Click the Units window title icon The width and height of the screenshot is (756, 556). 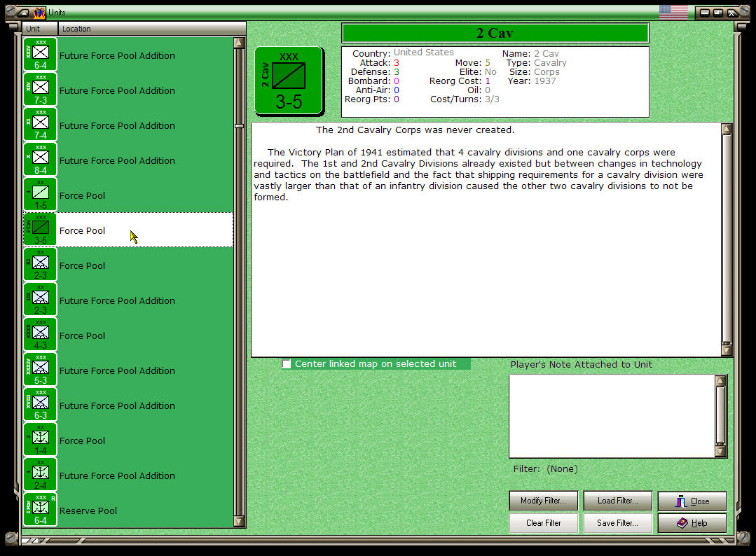(39, 13)
